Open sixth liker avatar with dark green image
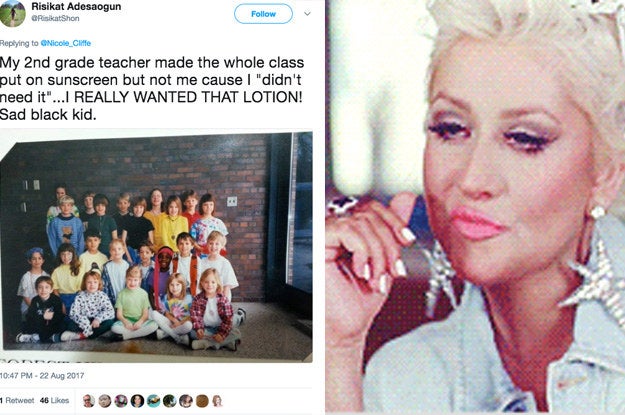Screen dimensions: 625x415 169,401
